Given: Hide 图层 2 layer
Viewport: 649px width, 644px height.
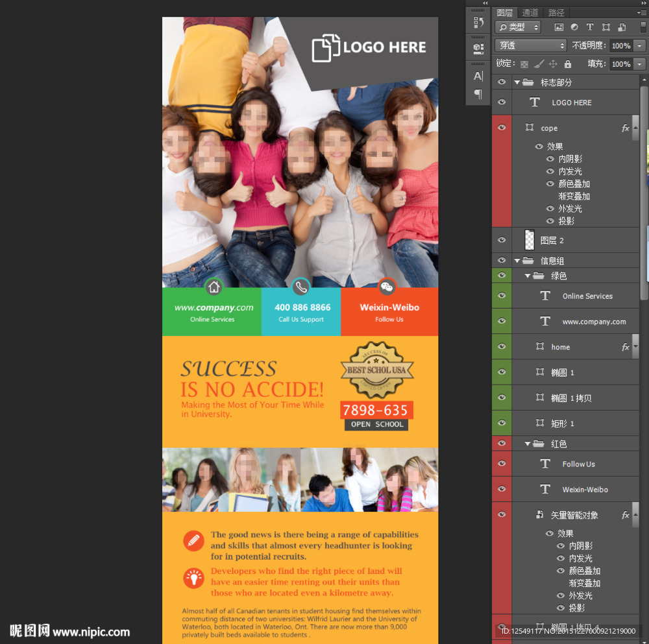Looking at the screenshot, I should click(502, 240).
